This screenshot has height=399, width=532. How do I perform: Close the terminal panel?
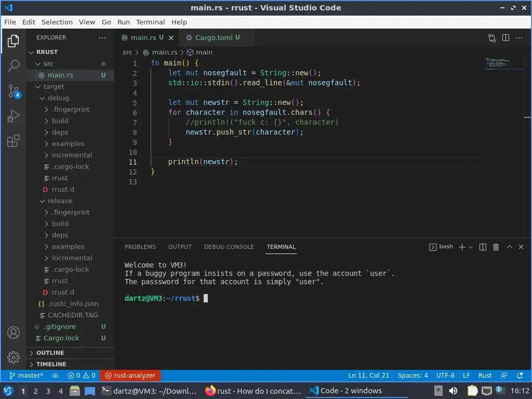(x=521, y=247)
